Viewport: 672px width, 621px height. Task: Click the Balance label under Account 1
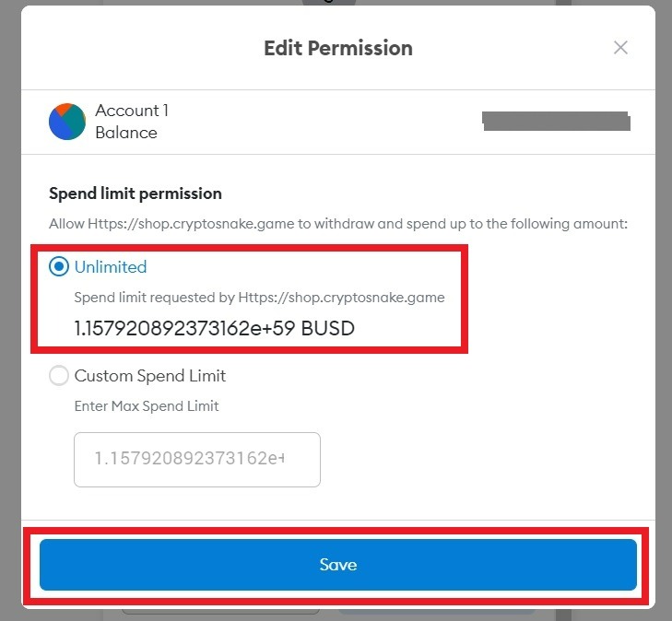pos(126,133)
